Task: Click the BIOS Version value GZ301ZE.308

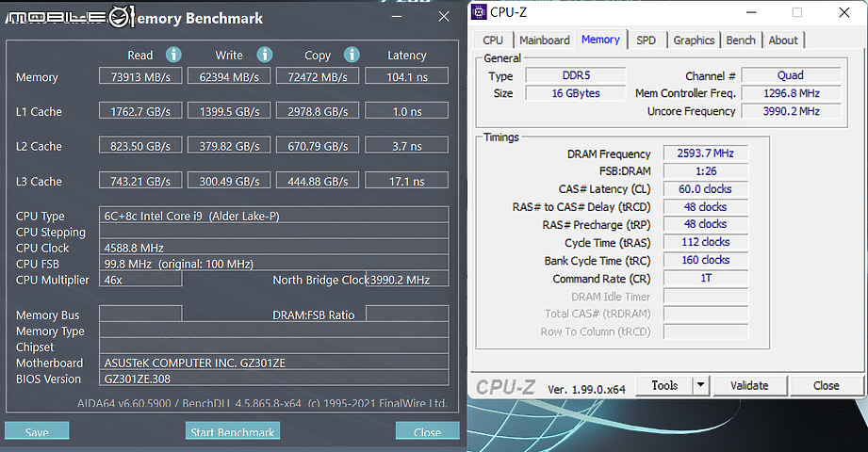Action: pyautogui.click(x=274, y=379)
